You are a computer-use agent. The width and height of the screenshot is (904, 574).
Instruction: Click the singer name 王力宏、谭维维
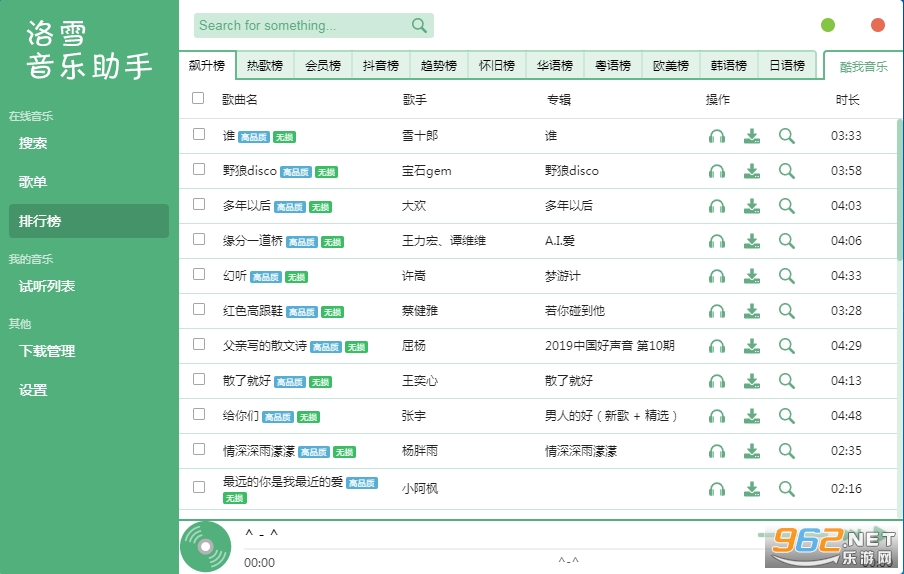[444, 241]
